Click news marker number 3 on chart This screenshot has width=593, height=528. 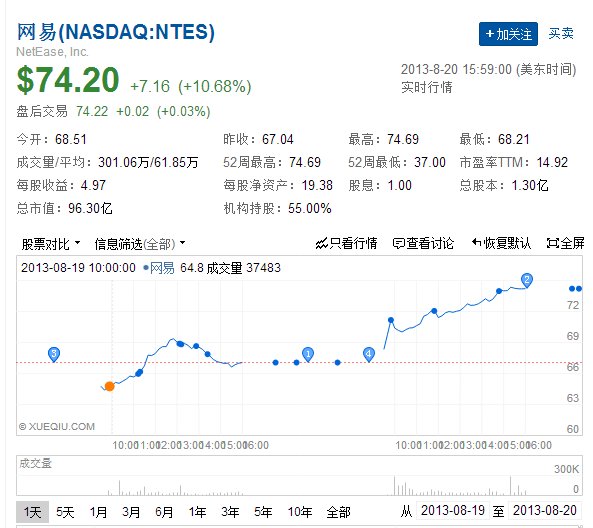[x=54, y=354]
